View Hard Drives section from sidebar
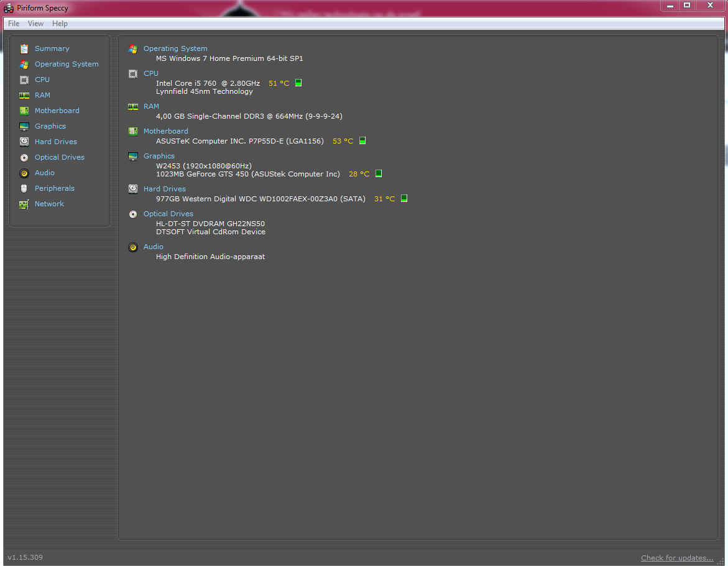This screenshot has width=728, height=566. (x=56, y=142)
